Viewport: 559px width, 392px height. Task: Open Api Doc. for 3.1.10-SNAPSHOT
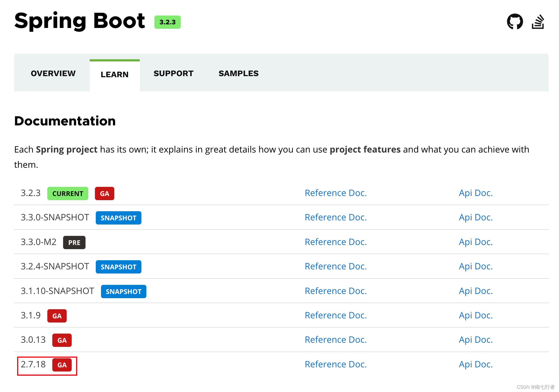click(x=476, y=291)
